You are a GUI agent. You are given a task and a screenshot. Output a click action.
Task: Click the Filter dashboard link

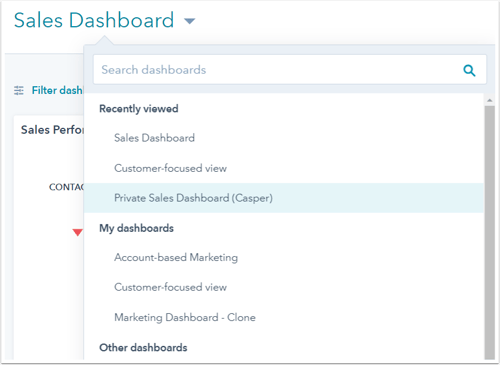tap(57, 90)
